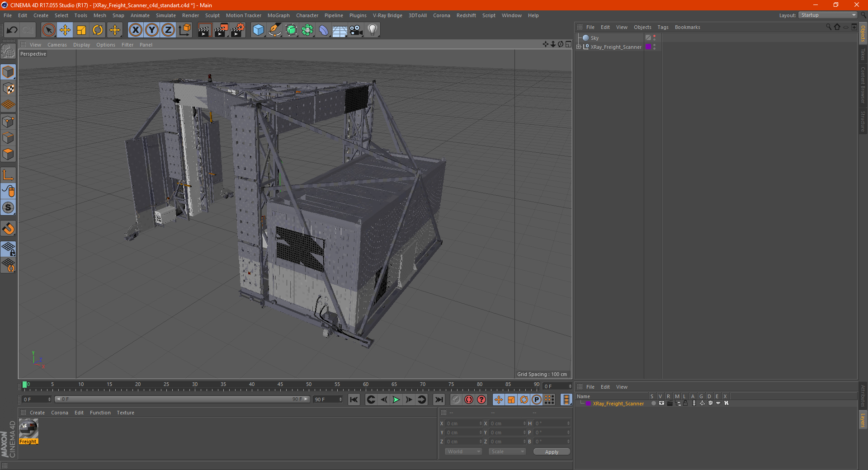868x470 pixels.
Task: Switch to Texture mode checkered icon
Action: pyautogui.click(x=8, y=89)
